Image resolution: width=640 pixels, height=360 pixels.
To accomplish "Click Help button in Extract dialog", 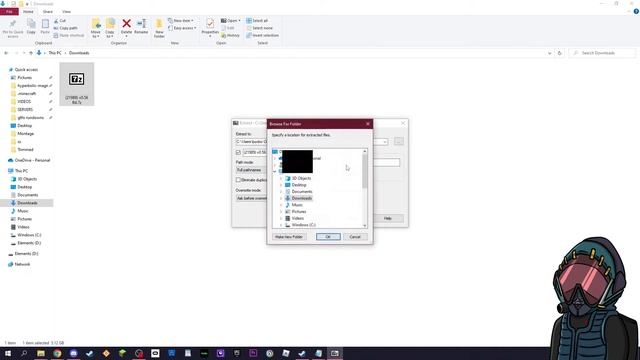I will point(388,219).
